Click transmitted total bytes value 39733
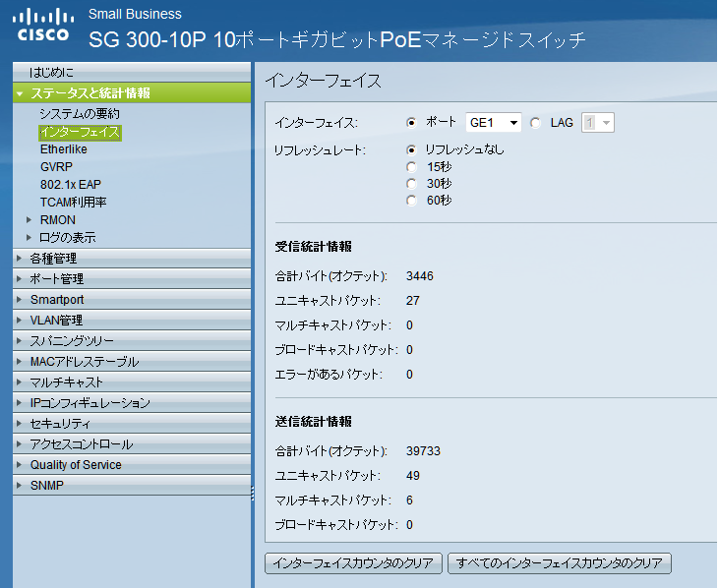This screenshot has width=719, height=588. click(x=423, y=451)
